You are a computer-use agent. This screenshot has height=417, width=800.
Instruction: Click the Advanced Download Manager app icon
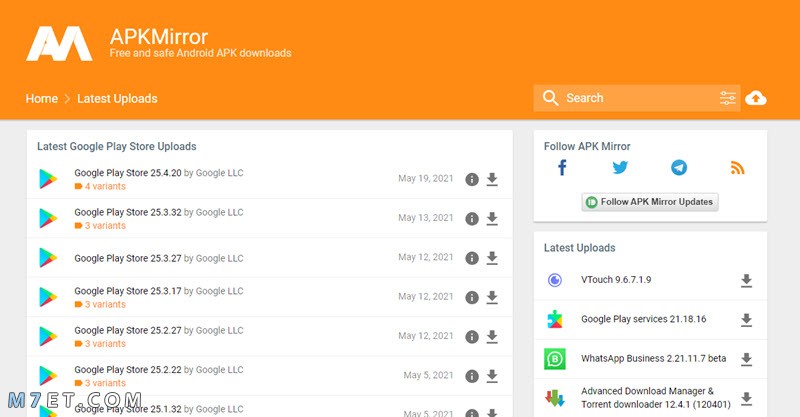point(555,398)
